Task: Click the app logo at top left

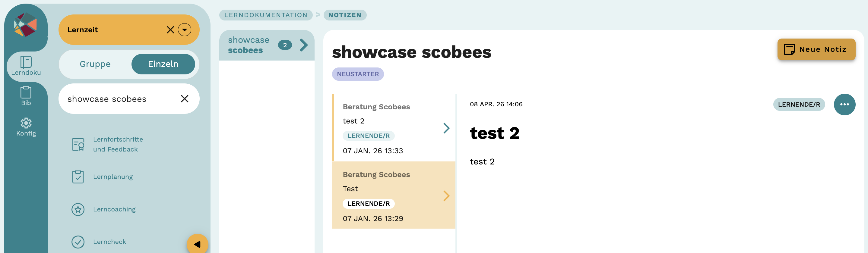Action: [25, 25]
